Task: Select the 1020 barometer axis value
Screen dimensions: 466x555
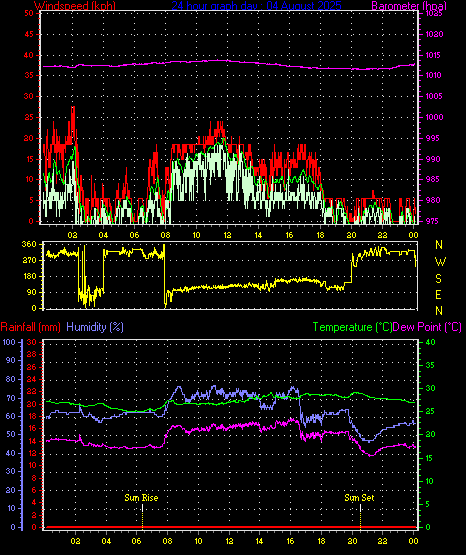Action: (435, 34)
